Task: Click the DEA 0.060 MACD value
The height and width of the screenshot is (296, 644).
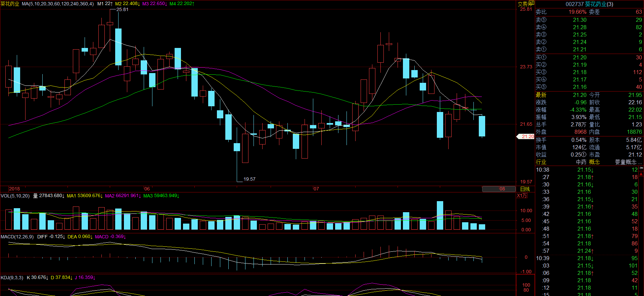Action: coord(80,237)
